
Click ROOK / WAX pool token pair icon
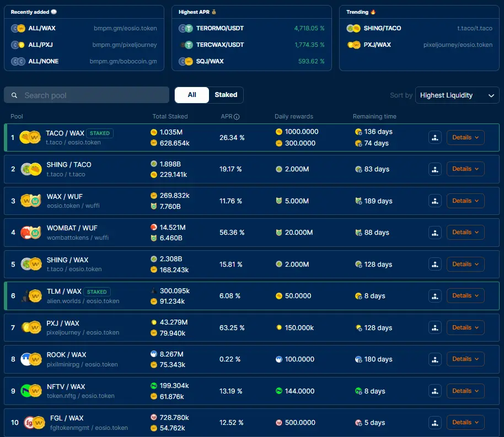[31, 359]
